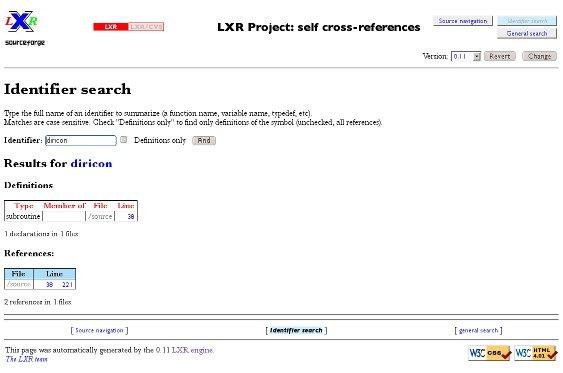Open the W3C CSS validator badge

(490, 353)
